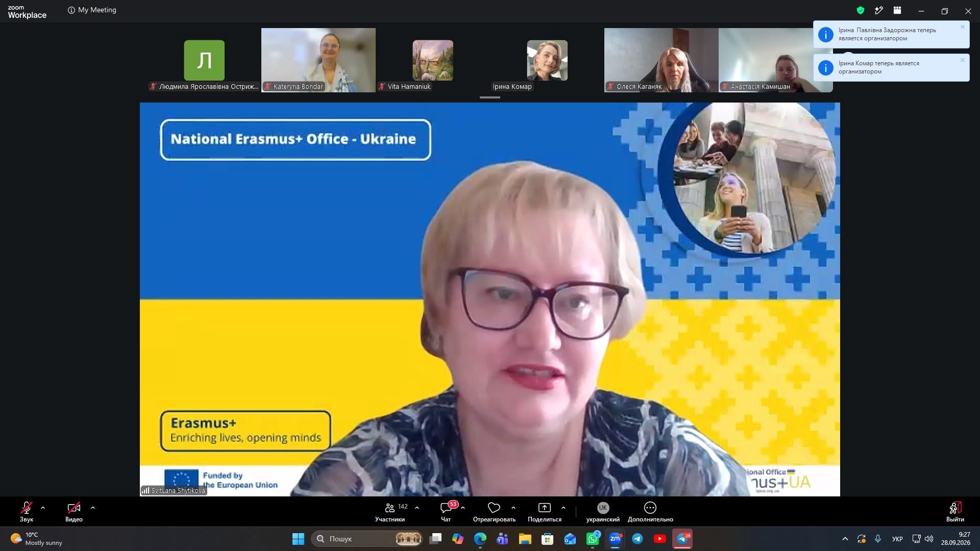Select Анастасія Камишан video thumbnail

[776, 60]
